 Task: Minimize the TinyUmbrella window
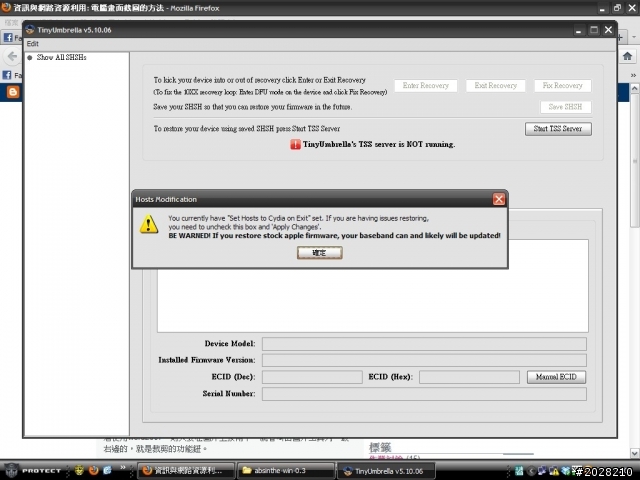[578, 30]
